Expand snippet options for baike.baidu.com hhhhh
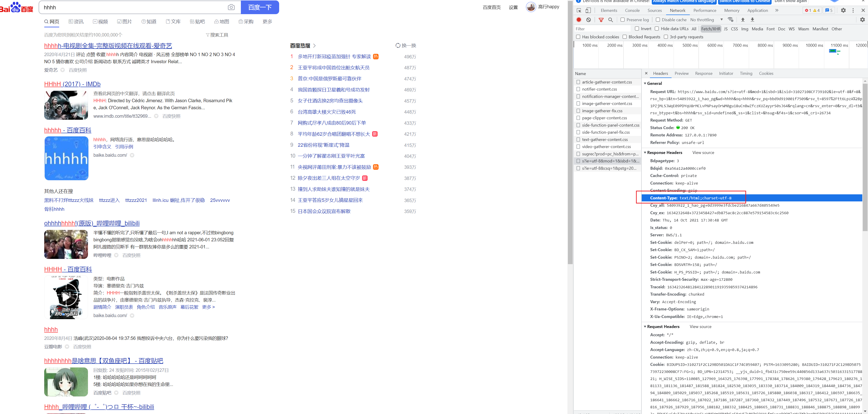Screen dimensions: 868x414 (132, 155)
